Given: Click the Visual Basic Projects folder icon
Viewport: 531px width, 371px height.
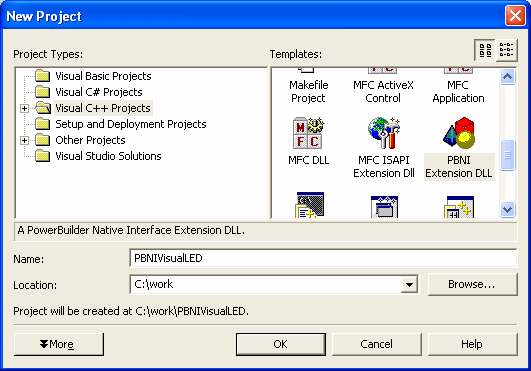Looking at the screenshot, I should tap(43, 76).
